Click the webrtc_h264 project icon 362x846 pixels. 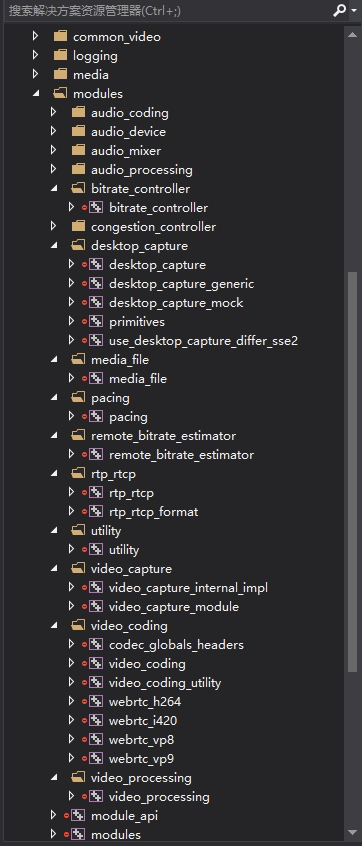[95, 701]
